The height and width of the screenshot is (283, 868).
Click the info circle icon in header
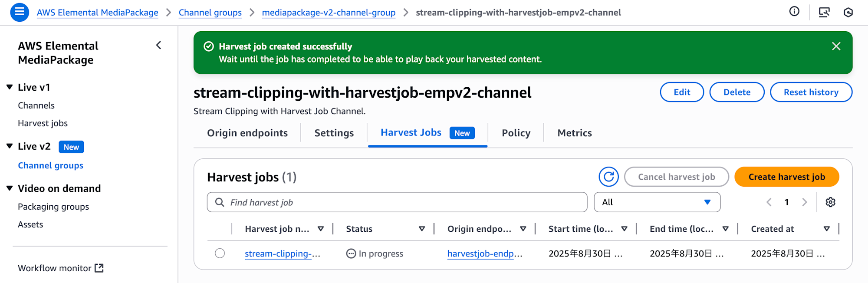point(794,12)
